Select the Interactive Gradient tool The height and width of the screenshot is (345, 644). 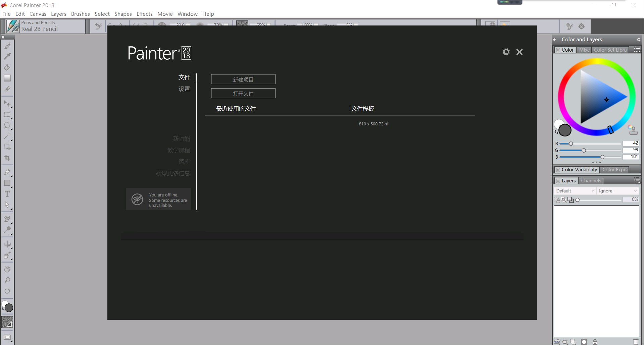coord(7,78)
